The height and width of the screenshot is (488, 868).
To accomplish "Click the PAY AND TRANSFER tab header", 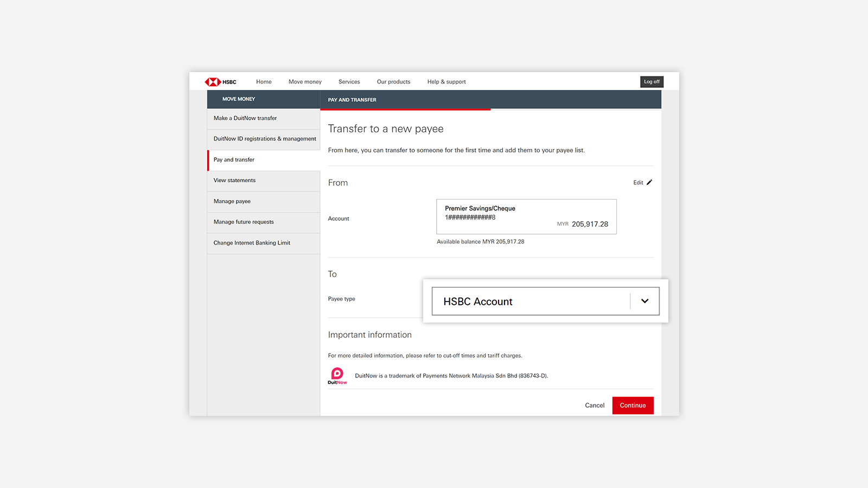I will pos(352,100).
